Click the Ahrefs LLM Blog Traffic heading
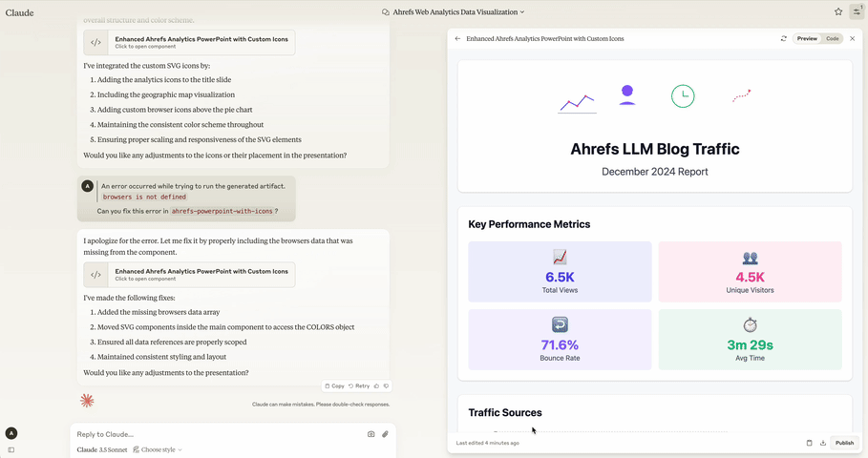 [x=655, y=149]
